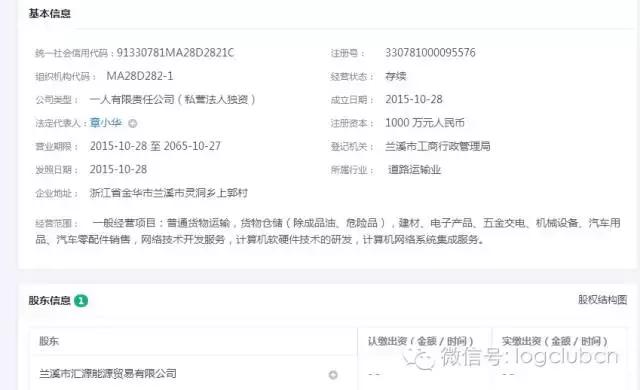The image size is (640, 390).
Task: Select the 股东信息 section heading
Action: coord(49,301)
